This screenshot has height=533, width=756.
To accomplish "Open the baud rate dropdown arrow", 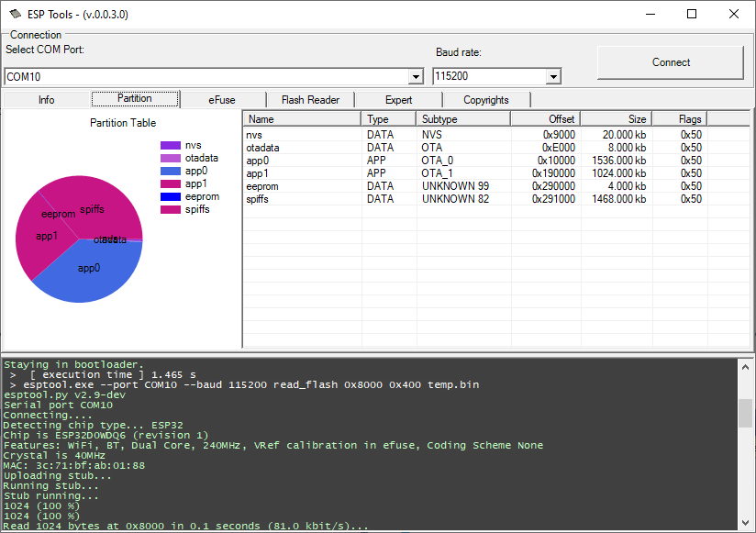I will pyautogui.click(x=553, y=76).
